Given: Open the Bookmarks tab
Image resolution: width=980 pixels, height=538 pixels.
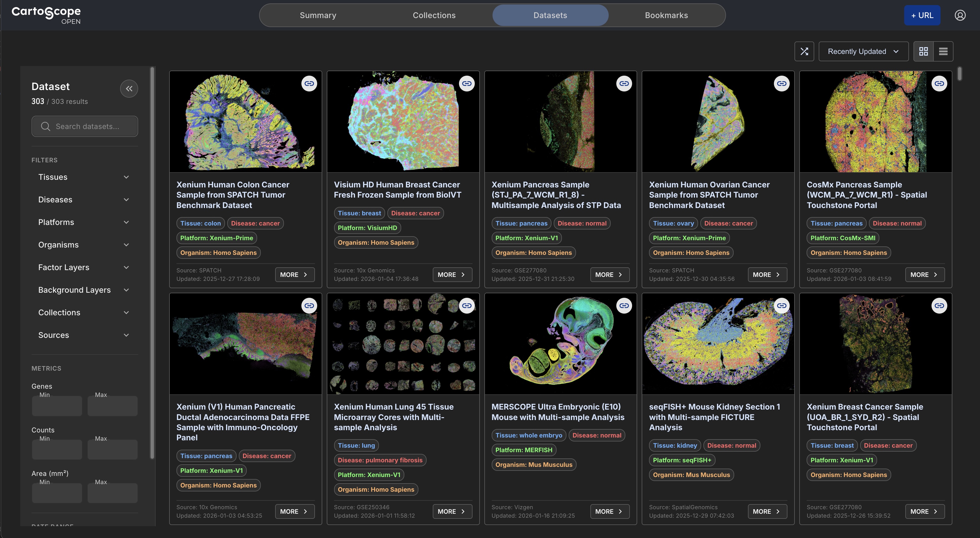Looking at the screenshot, I should click(x=666, y=15).
